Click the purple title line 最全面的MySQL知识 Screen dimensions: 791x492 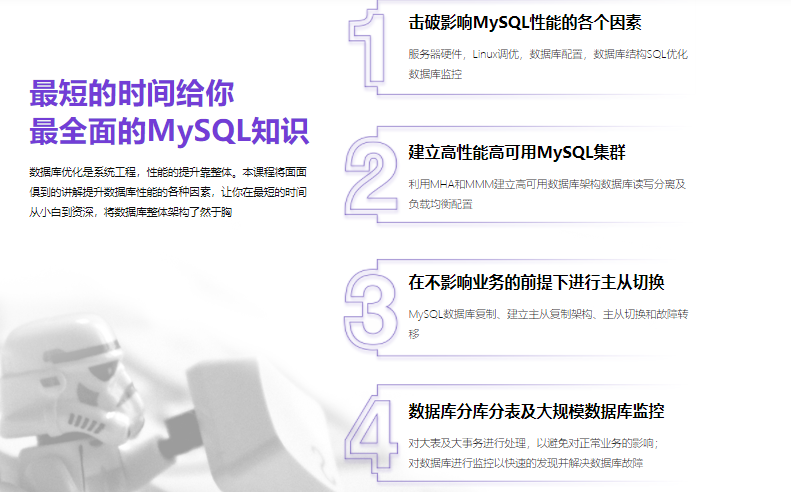pyautogui.click(x=169, y=131)
